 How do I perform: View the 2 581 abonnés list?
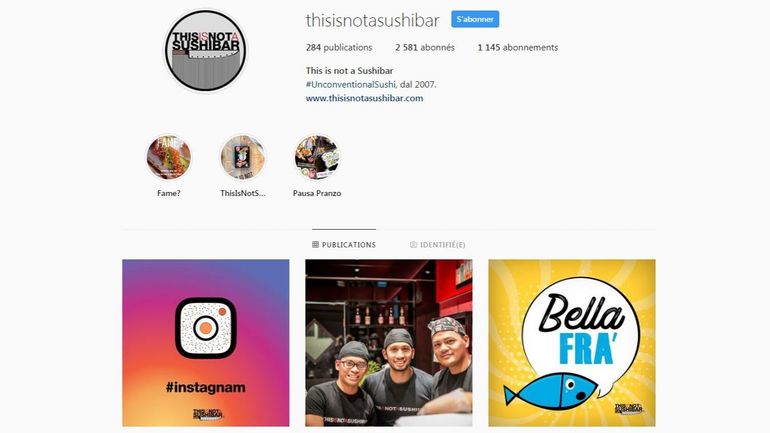pyautogui.click(x=425, y=47)
